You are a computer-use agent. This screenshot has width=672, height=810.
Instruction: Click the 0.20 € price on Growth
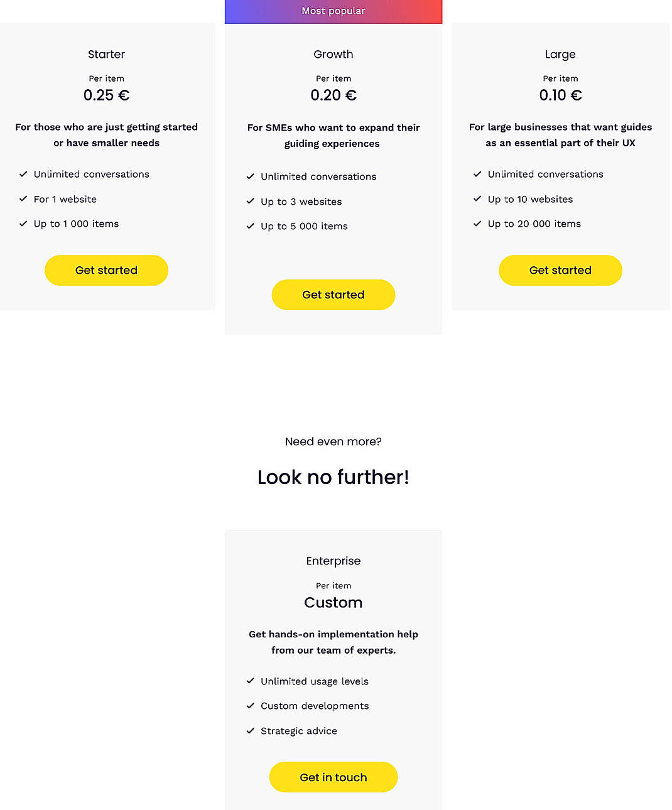tap(333, 95)
